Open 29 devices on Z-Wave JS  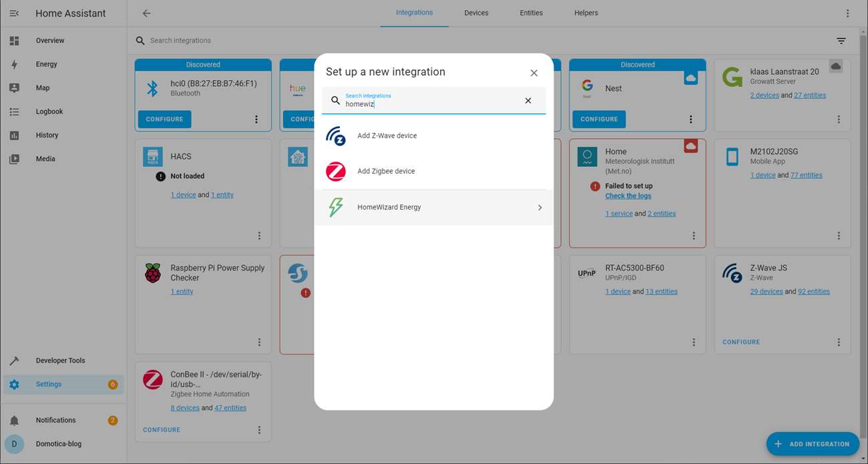[x=767, y=292]
